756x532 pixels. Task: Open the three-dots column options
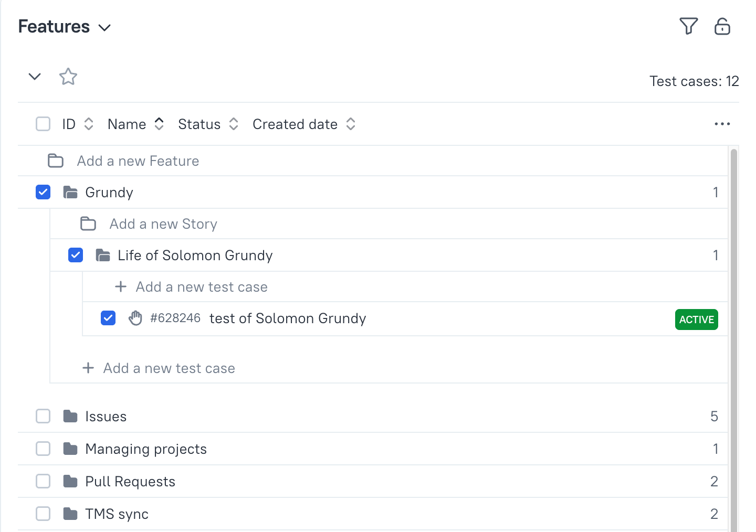click(x=722, y=124)
